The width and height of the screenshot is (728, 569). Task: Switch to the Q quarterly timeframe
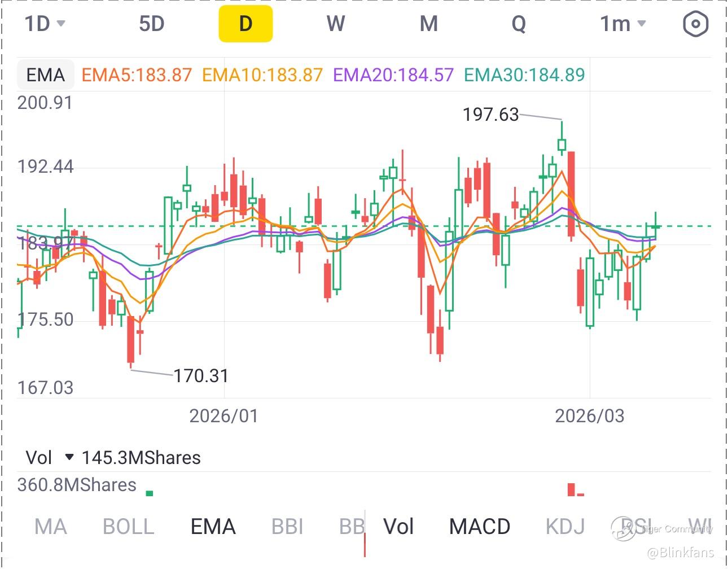519,24
